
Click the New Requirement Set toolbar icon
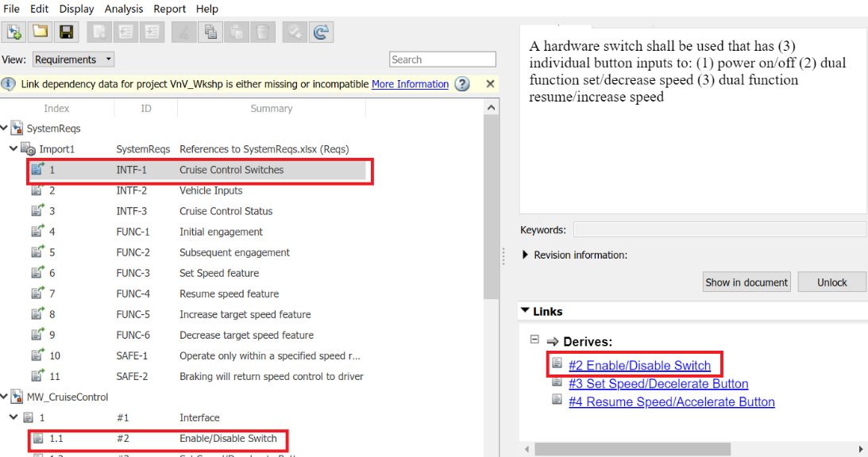14,33
